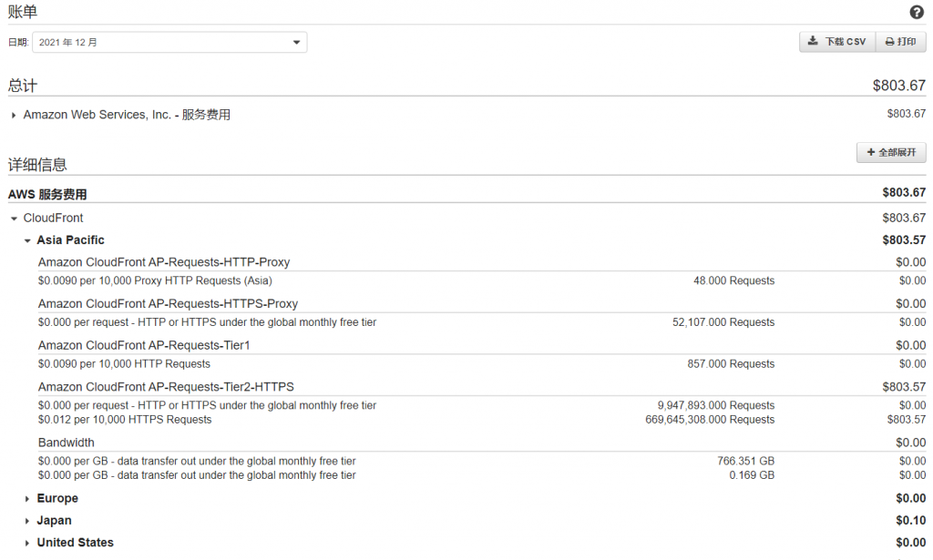Select the 52,107.000 Requests value
The image size is (933, 560).
coord(723,322)
